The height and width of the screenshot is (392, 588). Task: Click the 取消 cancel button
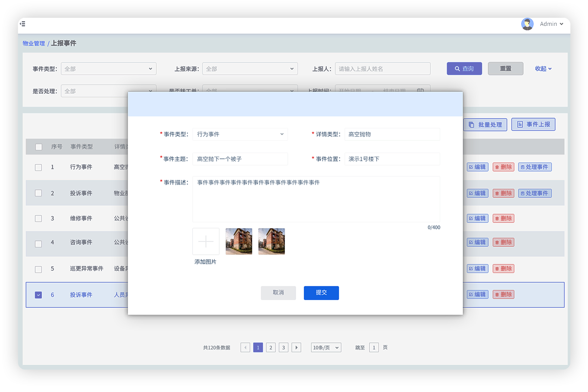[278, 293]
